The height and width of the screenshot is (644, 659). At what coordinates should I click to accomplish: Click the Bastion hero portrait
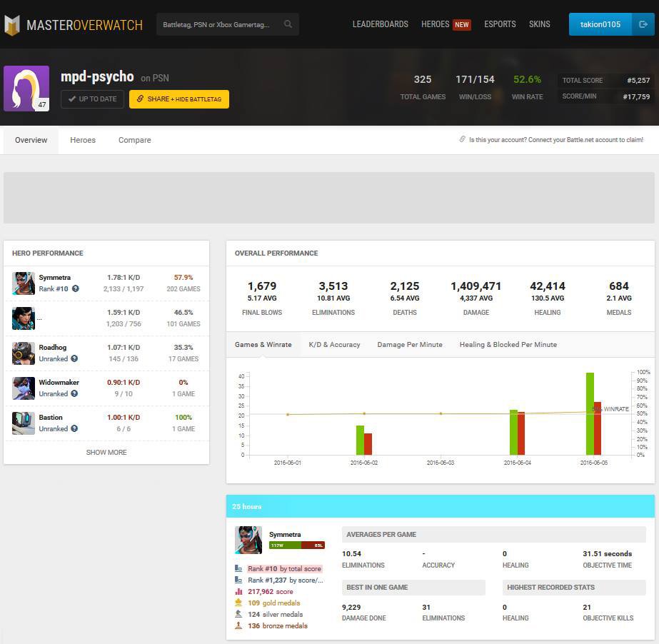pyautogui.click(x=23, y=423)
